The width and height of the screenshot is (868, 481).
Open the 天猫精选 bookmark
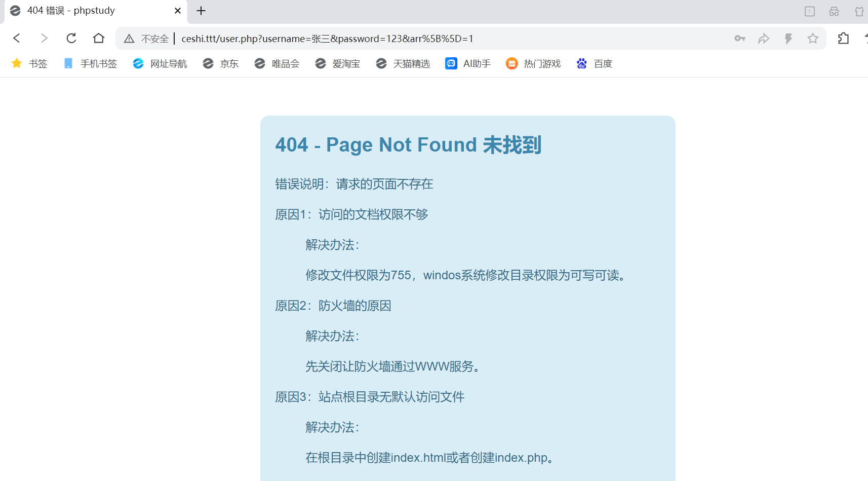pos(403,63)
